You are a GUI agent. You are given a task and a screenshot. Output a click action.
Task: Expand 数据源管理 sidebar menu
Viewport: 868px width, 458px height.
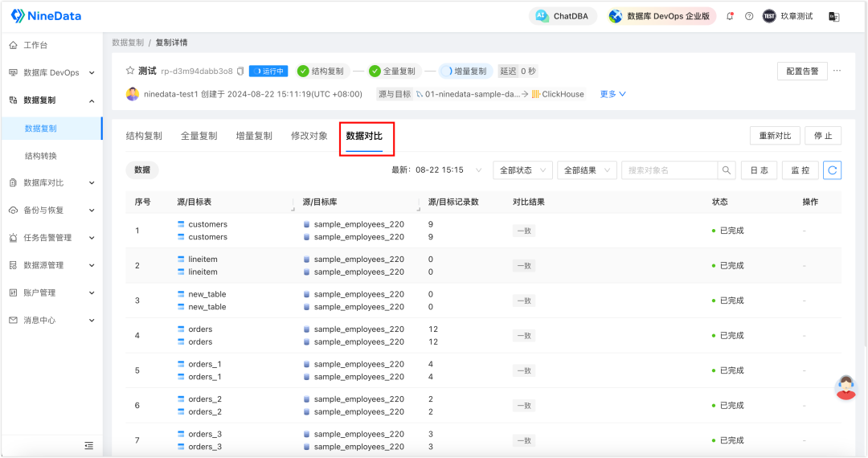51,265
